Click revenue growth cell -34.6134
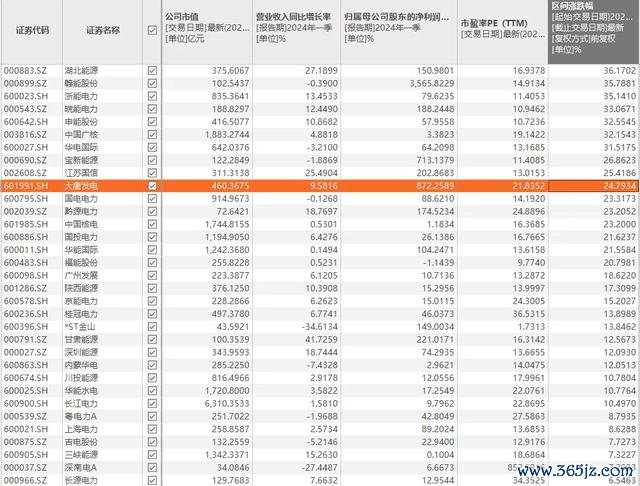The image size is (640, 486). (x=320, y=327)
